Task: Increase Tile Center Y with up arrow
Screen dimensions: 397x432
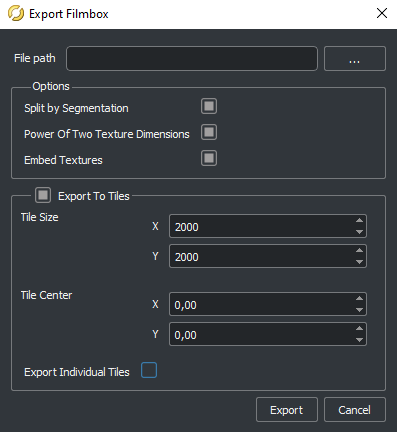Action: click(x=359, y=328)
